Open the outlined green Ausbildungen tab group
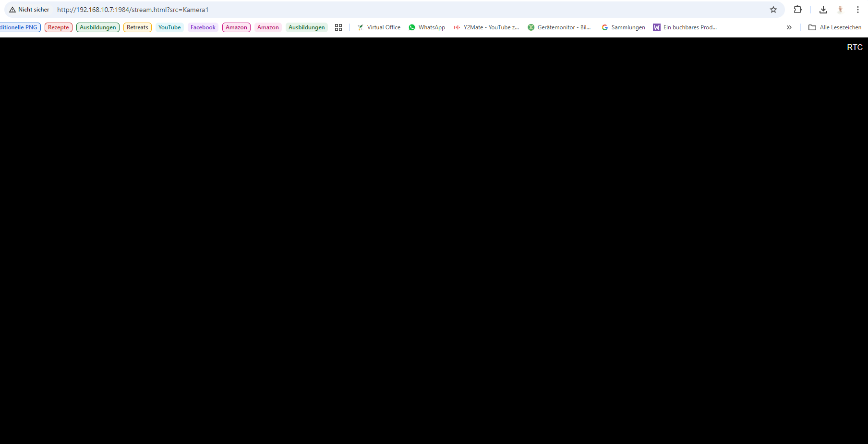This screenshot has height=444, width=868. (98, 27)
